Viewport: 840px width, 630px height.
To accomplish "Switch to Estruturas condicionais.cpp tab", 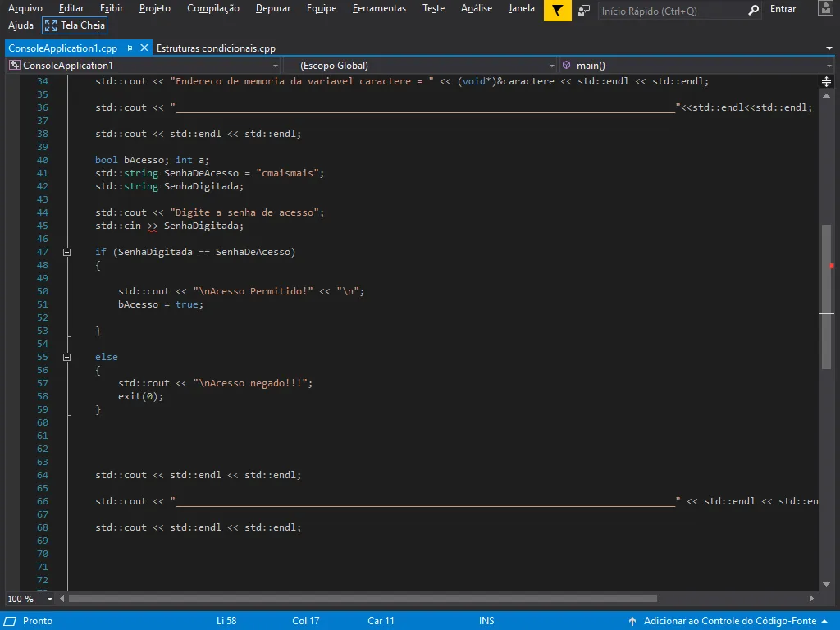I will pos(216,48).
